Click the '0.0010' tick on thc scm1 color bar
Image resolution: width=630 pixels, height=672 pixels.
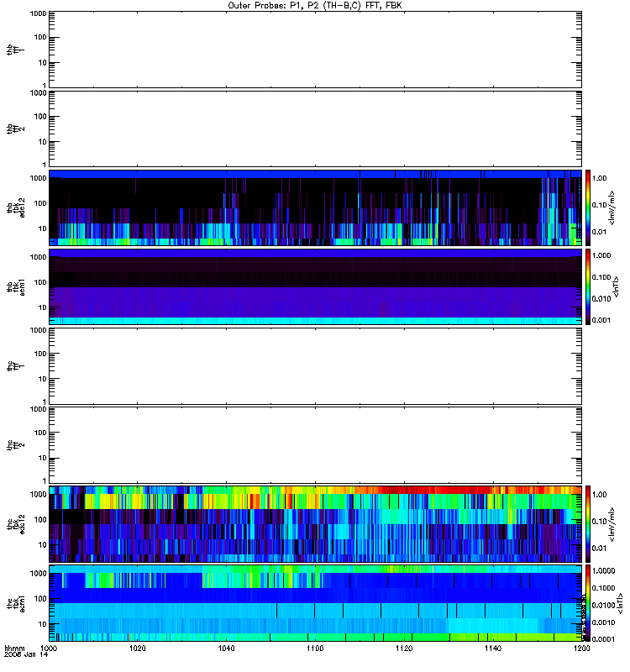coord(603,622)
